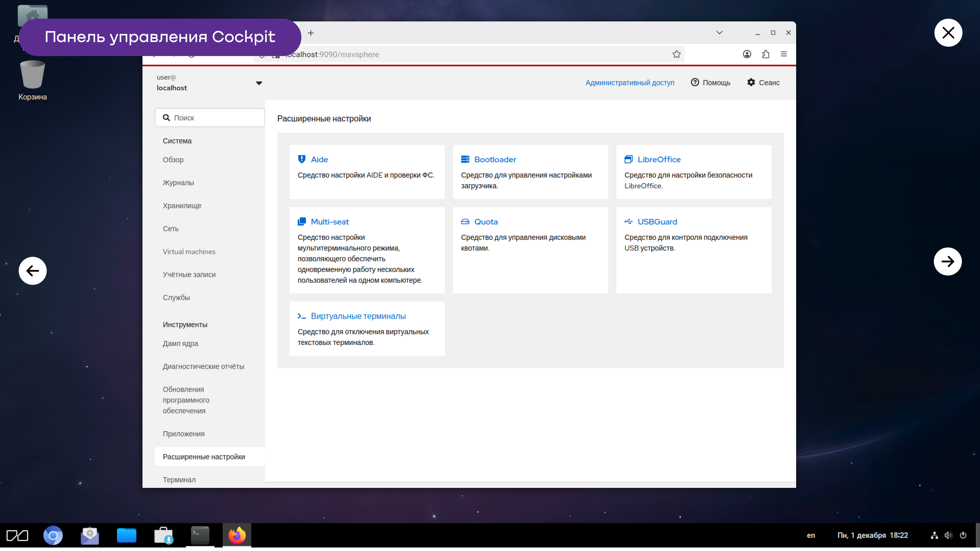The height and width of the screenshot is (551, 980).
Task: Go to previous slide arrow
Action: coord(33,271)
